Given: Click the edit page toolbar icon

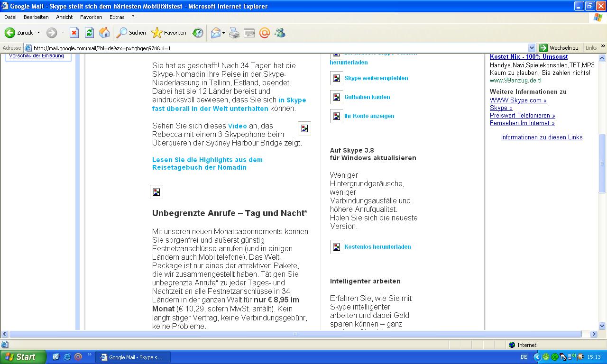Looking at the screenshot, I should point(249,33).
